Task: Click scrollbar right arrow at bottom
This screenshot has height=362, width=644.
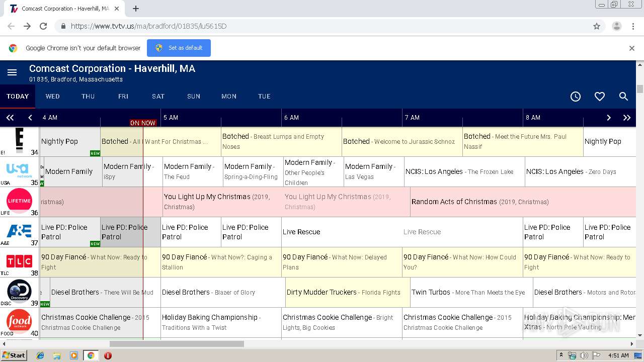Action: tap(632, 344)
